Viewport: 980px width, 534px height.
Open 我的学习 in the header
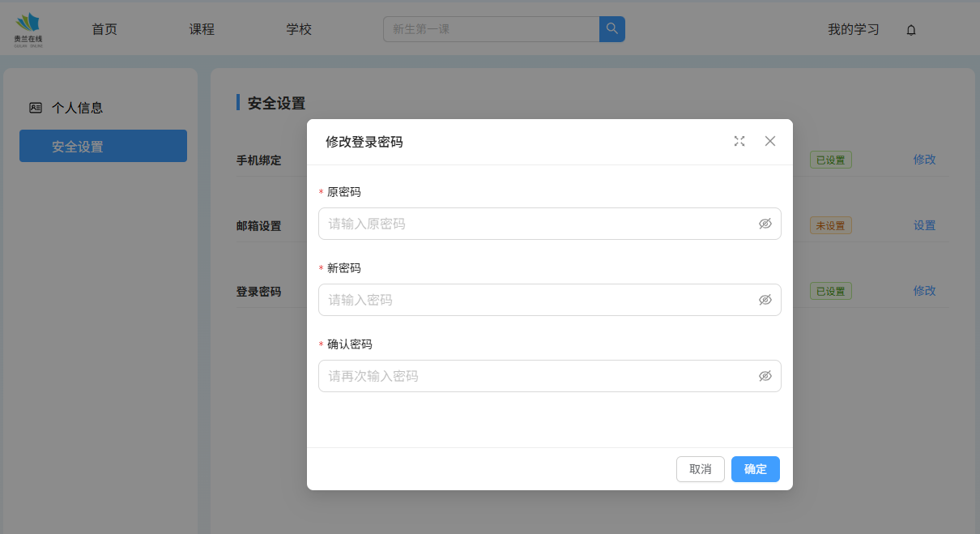point(853,29)
